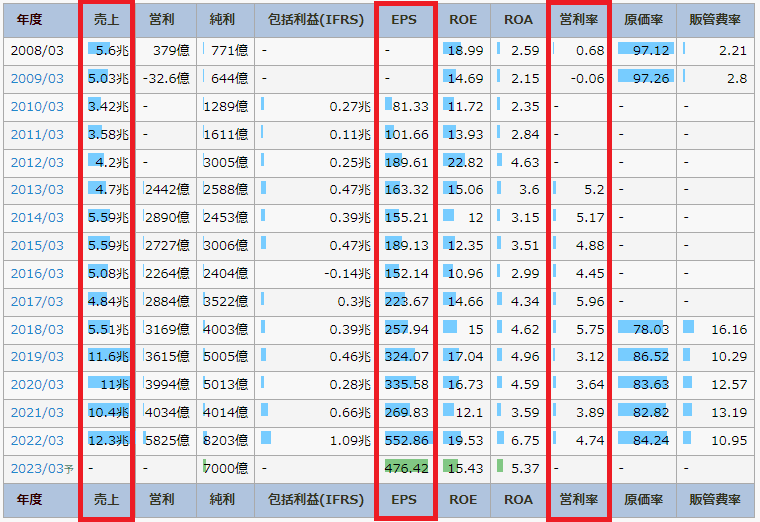Click the top 営利率 column header
The height and width of the screenshot is (522, 760).
(578, 20)
